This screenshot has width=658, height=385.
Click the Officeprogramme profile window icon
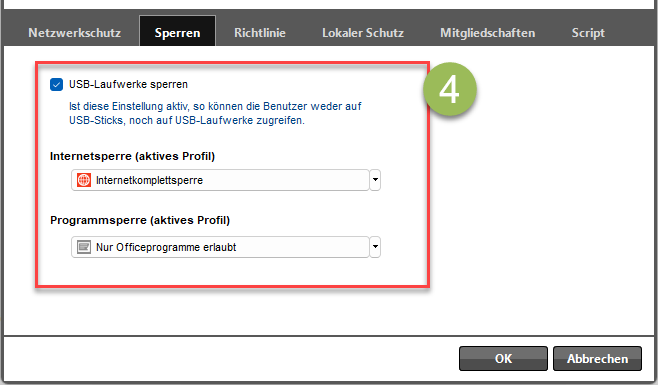pos(84,247)
